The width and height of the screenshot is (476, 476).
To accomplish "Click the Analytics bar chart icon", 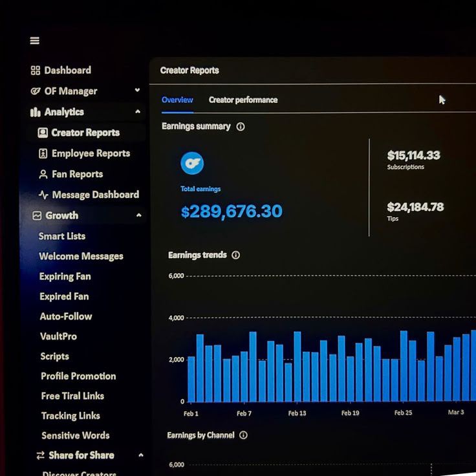I will coord(35,112).
